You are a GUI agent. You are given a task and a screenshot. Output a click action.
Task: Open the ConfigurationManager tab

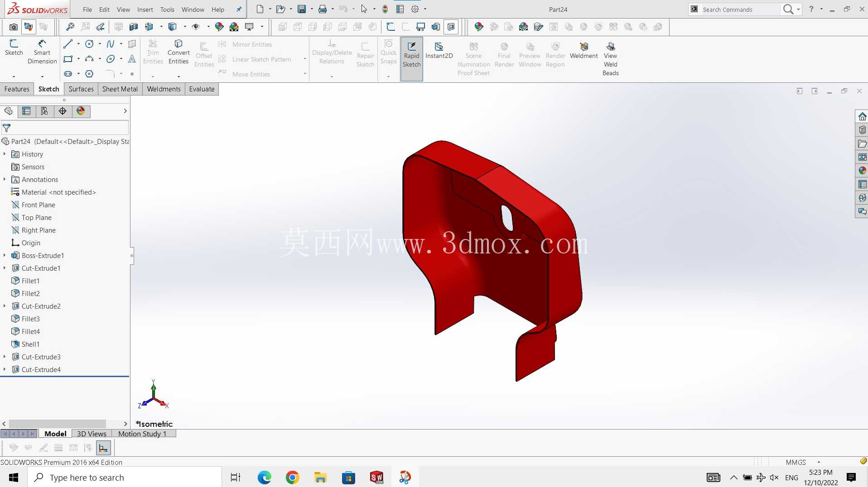click(x=44, y=111)
